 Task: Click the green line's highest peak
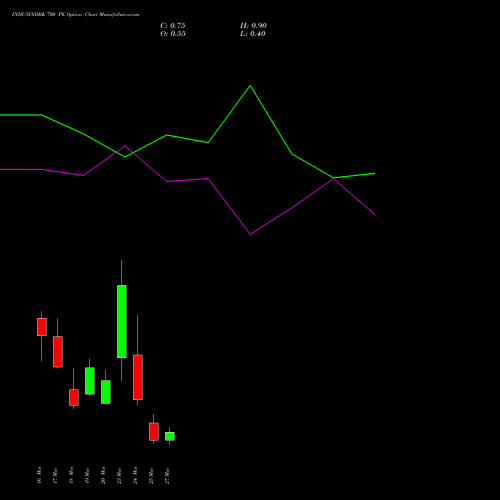(250, 86)
